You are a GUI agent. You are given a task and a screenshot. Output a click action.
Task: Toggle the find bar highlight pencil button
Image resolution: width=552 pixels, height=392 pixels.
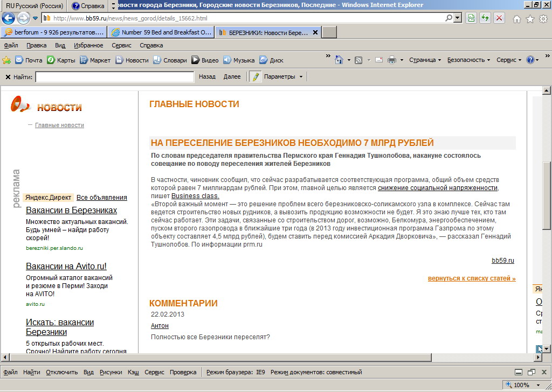point(255,76)
